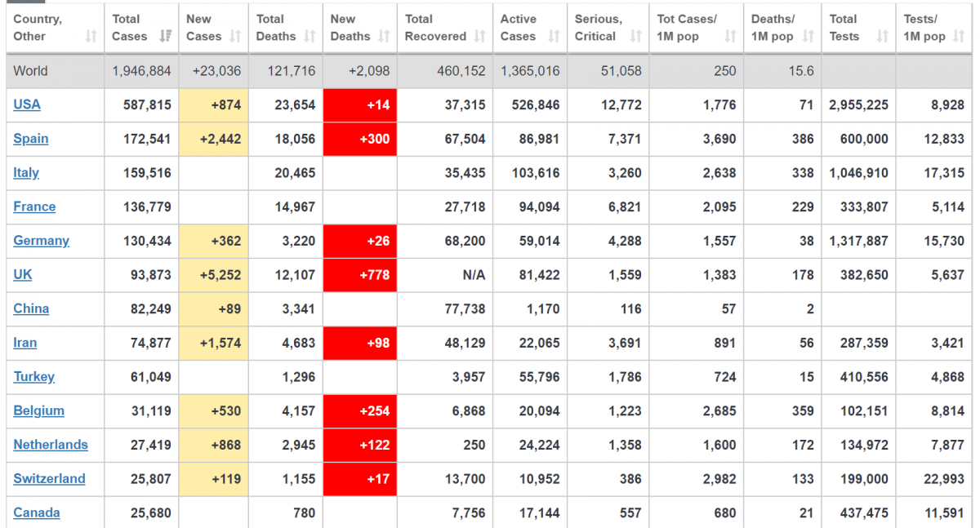Click Deaths/1M pop sort arrows
The height and width of the screenshot is (528, 980).
808,36
